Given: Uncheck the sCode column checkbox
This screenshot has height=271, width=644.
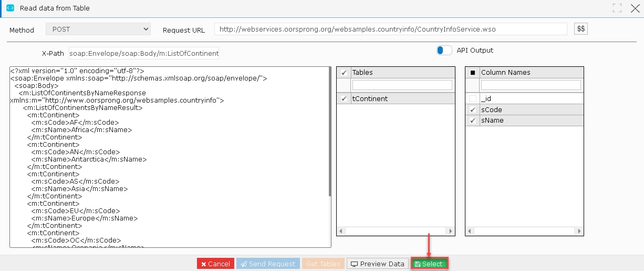Looking at the screenshot, I should [x=473, y=109].
